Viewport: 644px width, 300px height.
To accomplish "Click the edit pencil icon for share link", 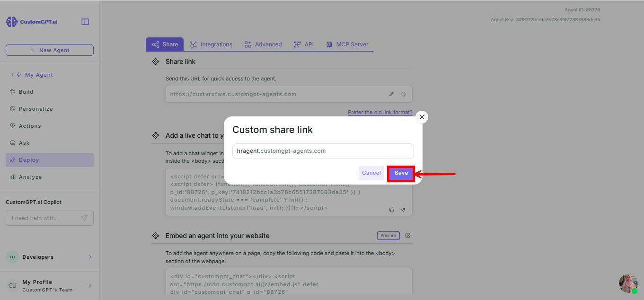I will [x=391, y=94].
